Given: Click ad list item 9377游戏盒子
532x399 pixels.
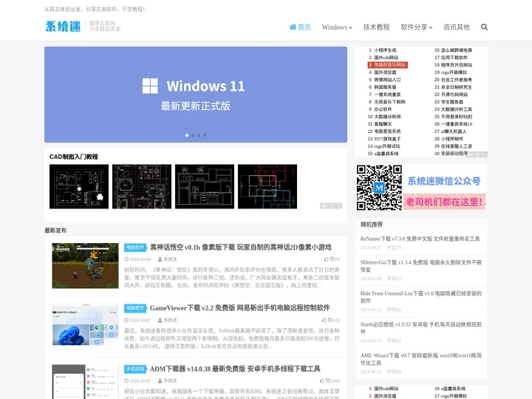Looking at the screenshot, I should (387, 139).
